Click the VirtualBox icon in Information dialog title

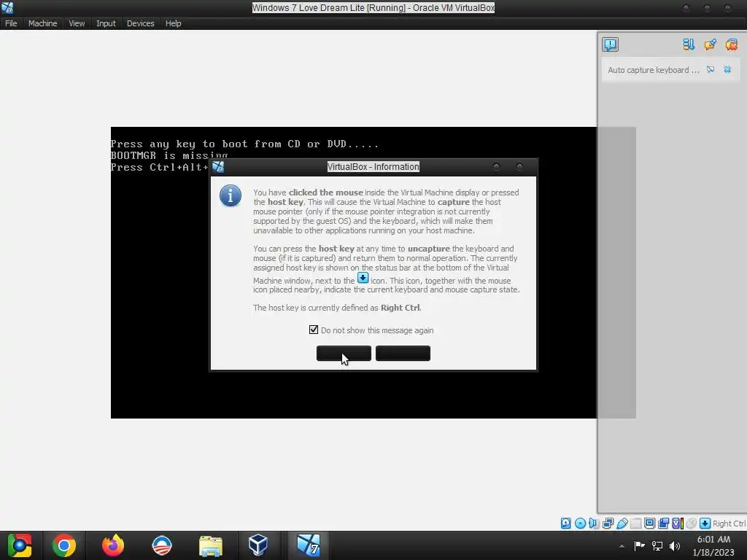click(218, 167)
